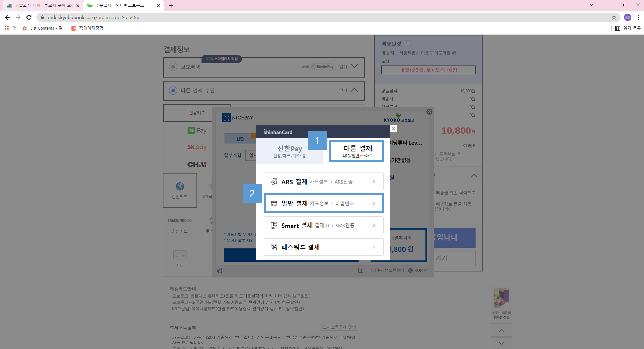Viewport: 644px width, 349px height.
Task: Open the KOR language dropdown
Action: click(x=418, y=270)
